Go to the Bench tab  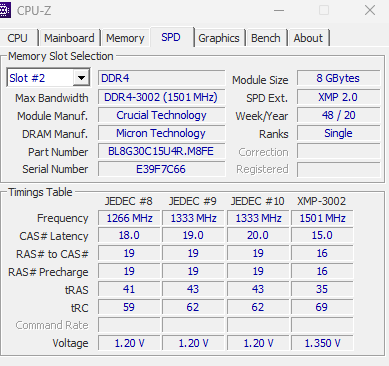(266, 38)
